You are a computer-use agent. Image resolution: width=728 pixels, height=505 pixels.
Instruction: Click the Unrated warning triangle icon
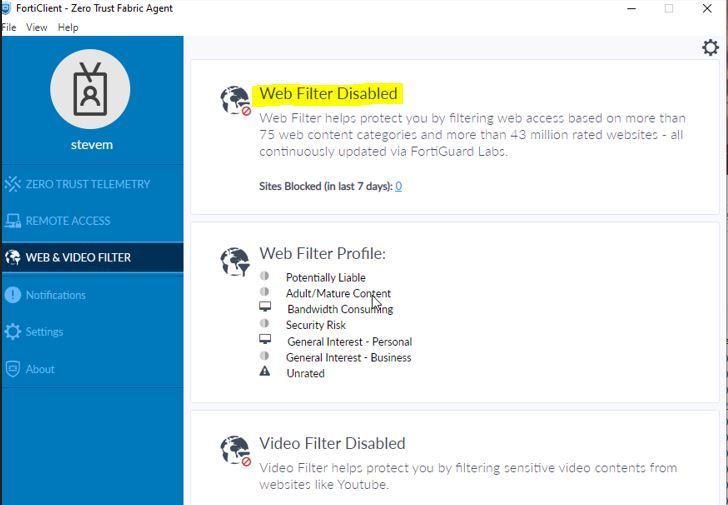click(x=265, y=371)
